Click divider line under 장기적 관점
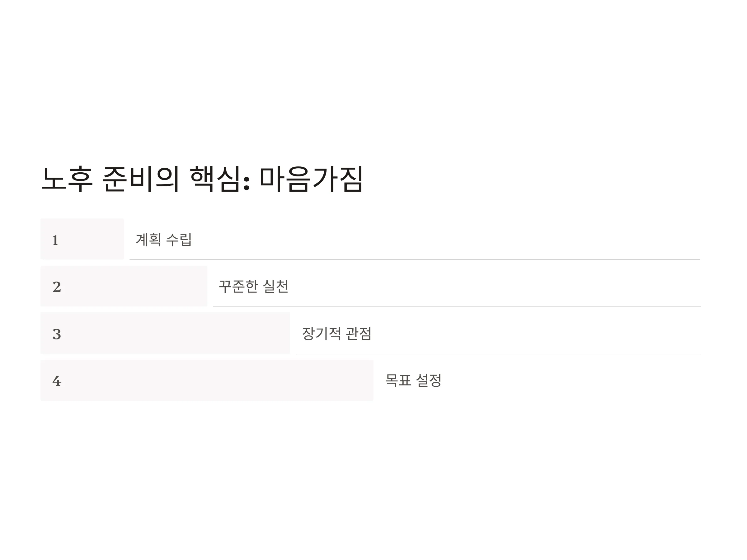 (x=499, y=354)
